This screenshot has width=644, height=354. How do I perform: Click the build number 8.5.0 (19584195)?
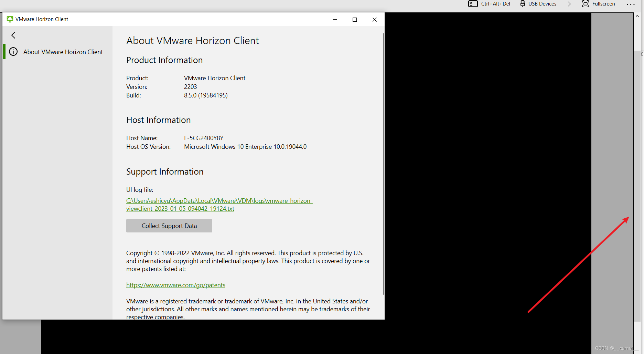coord(206,95)
